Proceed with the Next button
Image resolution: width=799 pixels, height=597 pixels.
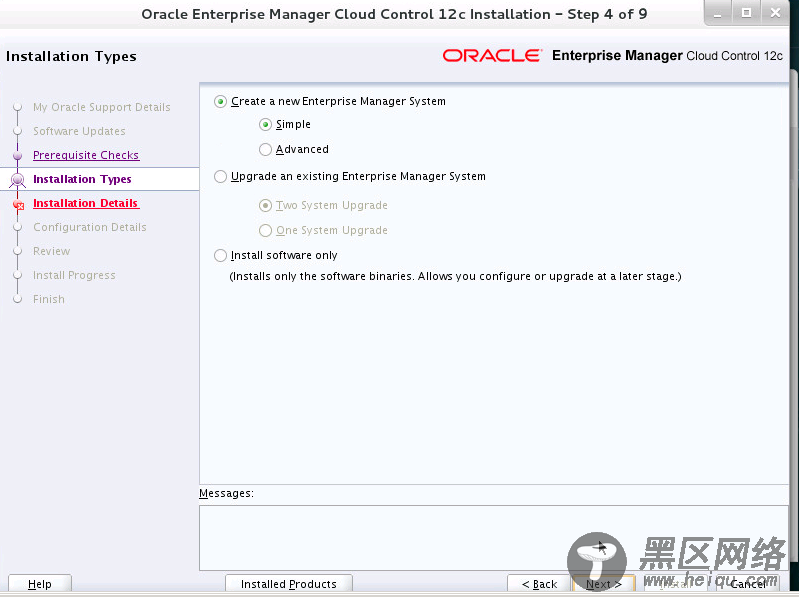[604, 584]
